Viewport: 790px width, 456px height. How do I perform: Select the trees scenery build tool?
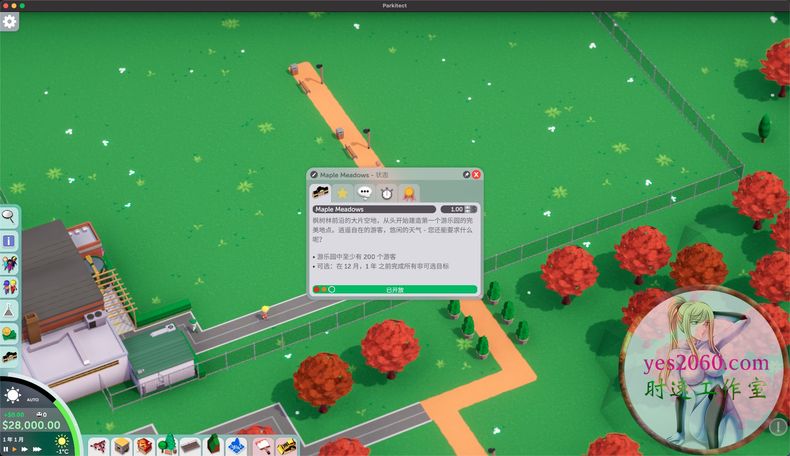point(169,445)
